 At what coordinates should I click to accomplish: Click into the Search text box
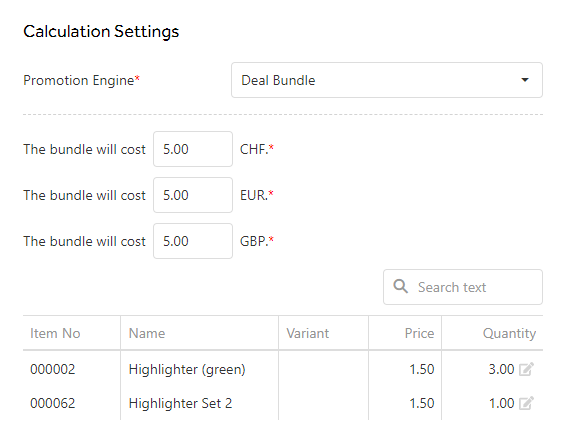click(x=463, y=287)
